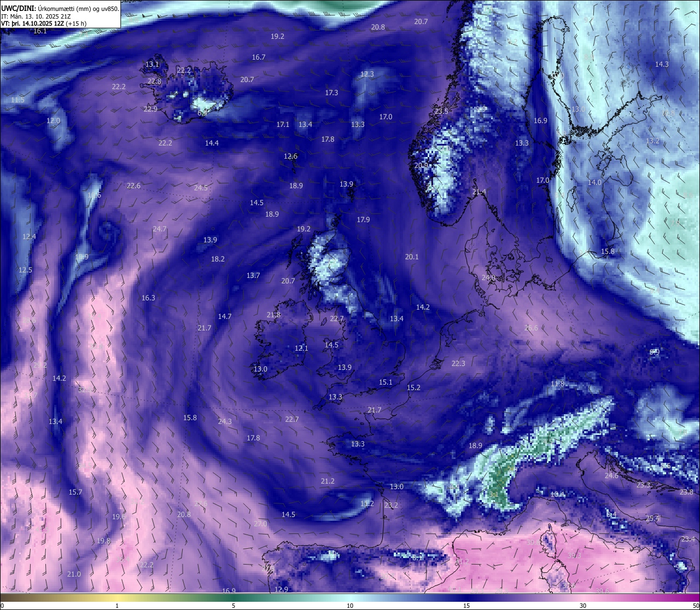Click the 22.6 map value

[x=133, y=186]
